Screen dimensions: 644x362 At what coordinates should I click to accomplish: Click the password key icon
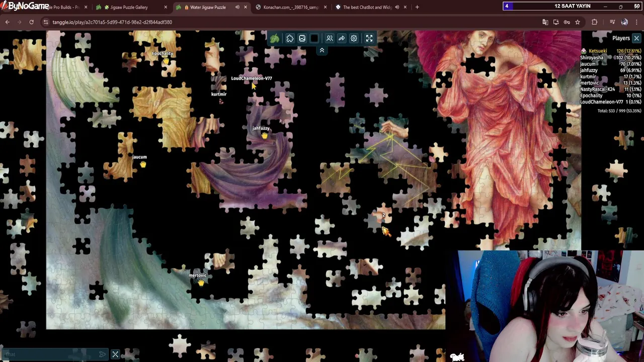pos(567,22)
